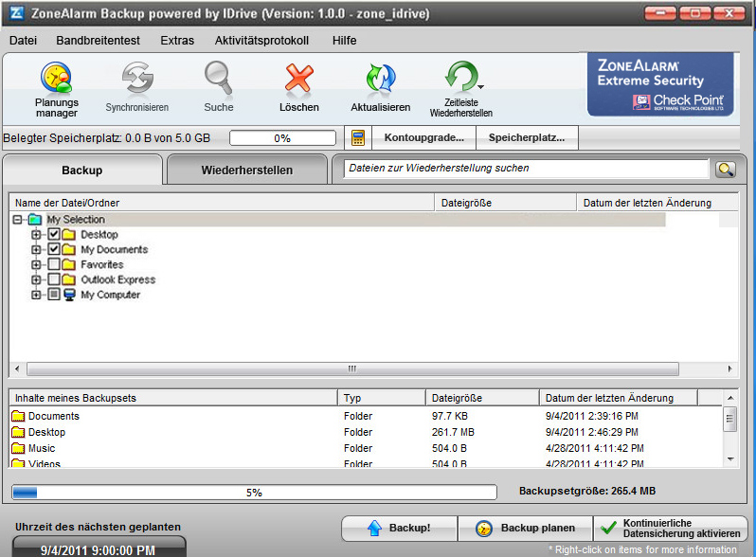Select the 9/4/2011 2:39:16 PM date cell
Viewport: 756px width, 557px height.
click(x=591, y=416)
